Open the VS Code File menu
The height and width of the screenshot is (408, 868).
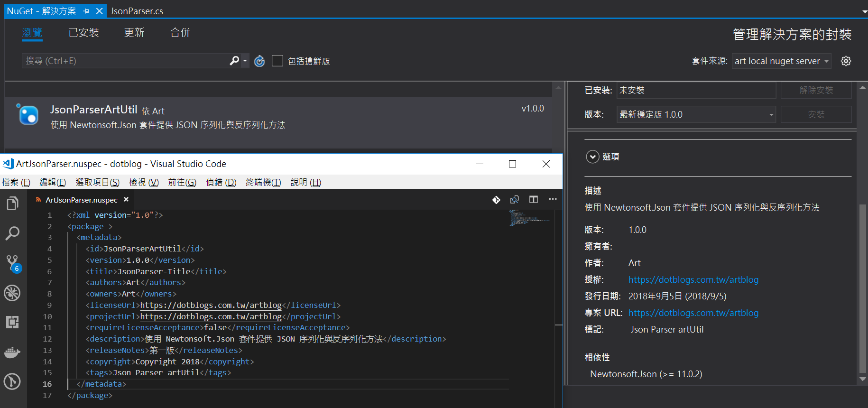tap(16, 182)
